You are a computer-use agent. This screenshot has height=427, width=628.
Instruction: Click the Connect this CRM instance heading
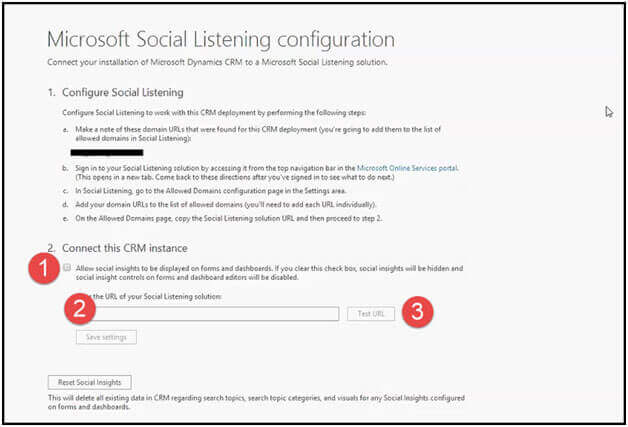pos(125,248)
